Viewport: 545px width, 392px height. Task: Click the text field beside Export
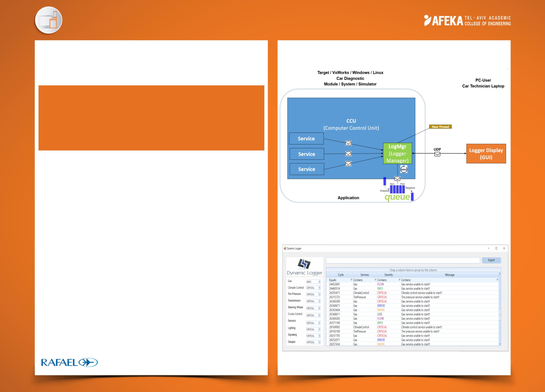tap(403, 260)
